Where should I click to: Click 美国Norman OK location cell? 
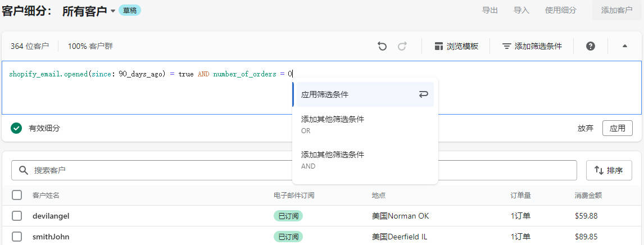(x=401, y=216)
